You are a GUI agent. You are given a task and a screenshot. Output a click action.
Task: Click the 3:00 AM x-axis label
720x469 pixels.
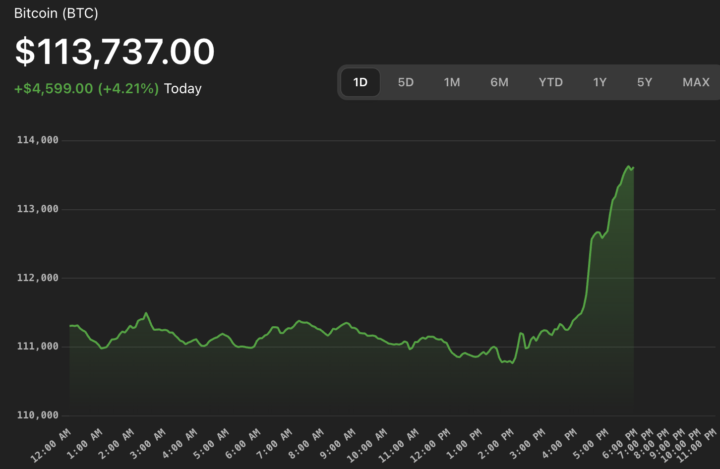tap(148, 444)
